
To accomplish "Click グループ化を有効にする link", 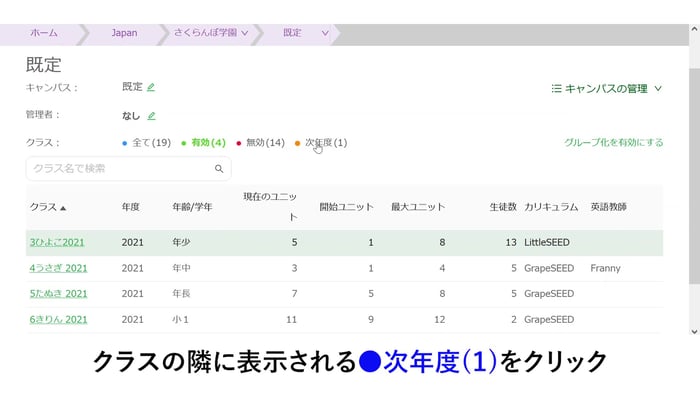I will coord(613,143).
